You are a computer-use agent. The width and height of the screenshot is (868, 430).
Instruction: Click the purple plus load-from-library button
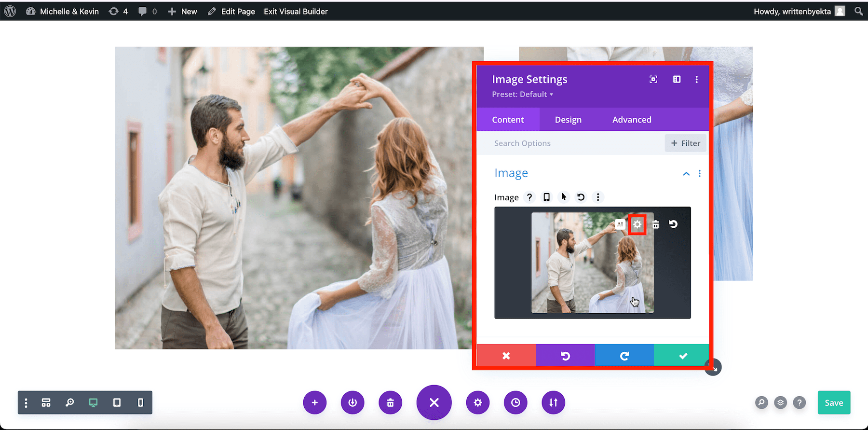pyautogui.click(x=315, y=402)
